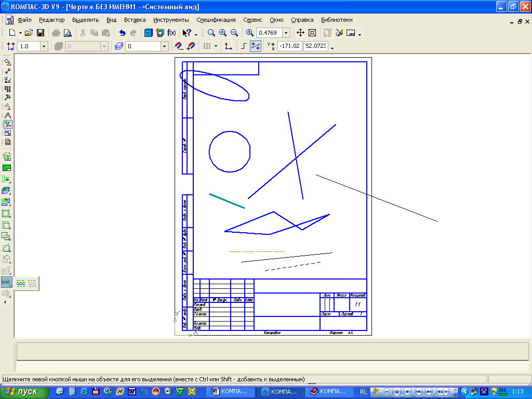532x399 pixels.
Task: Open the Вставка menu
Action: pos(135,20)
